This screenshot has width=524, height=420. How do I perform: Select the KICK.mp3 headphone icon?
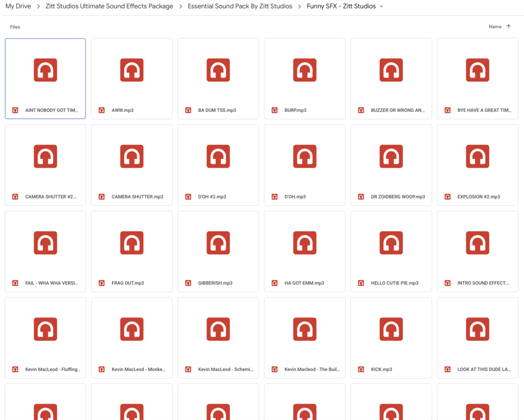tap(391, 329)
